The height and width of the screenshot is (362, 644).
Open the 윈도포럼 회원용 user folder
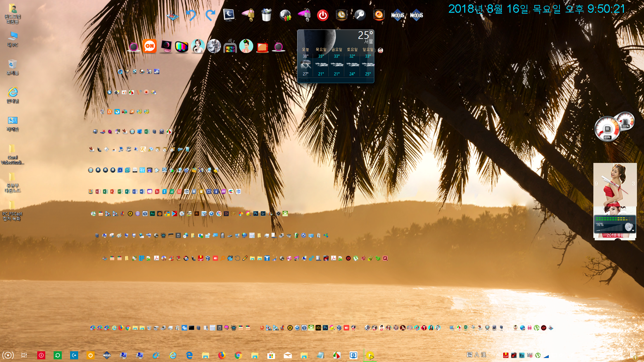(13, 13)
